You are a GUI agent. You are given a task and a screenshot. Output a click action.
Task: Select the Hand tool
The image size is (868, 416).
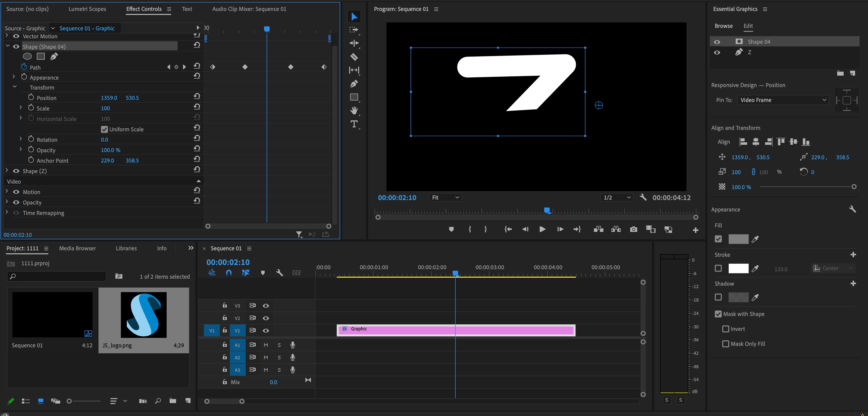tap(354, 110)
